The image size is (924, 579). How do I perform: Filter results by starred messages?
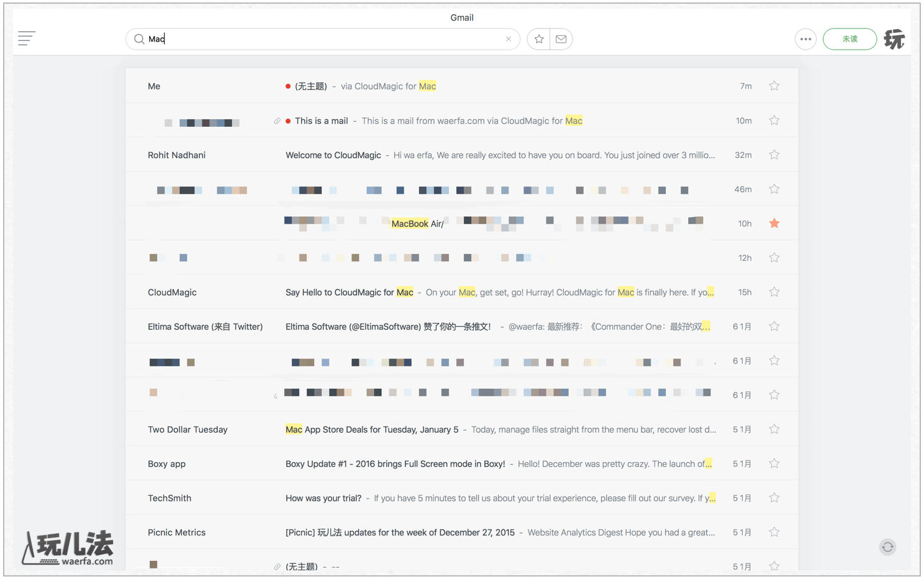click(538, 39)
